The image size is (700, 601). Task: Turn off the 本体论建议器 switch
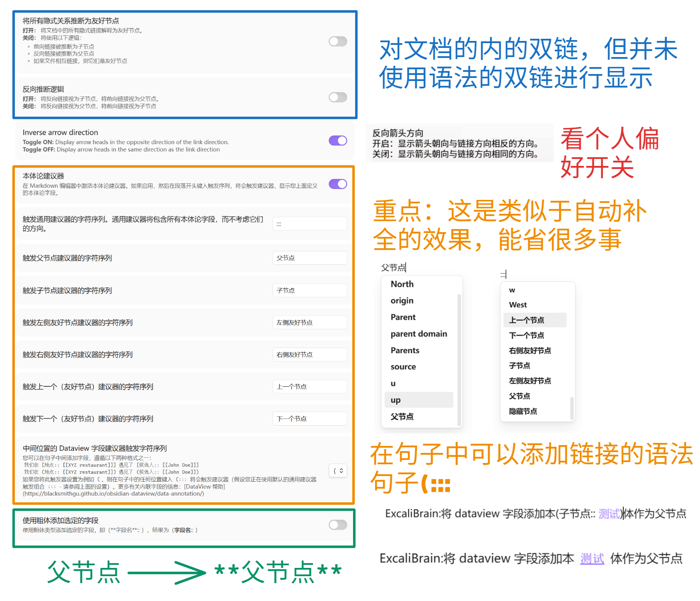tap(337, 184)
